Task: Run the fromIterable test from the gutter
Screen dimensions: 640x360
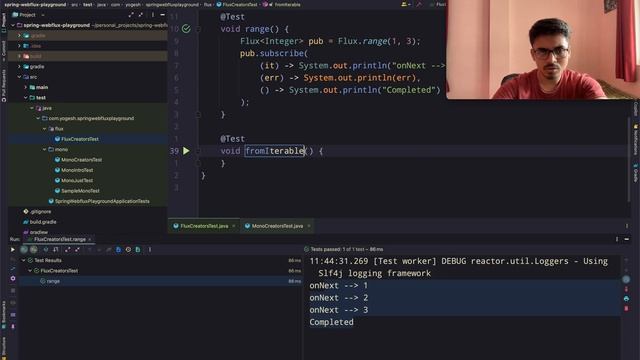Action: 186,151
